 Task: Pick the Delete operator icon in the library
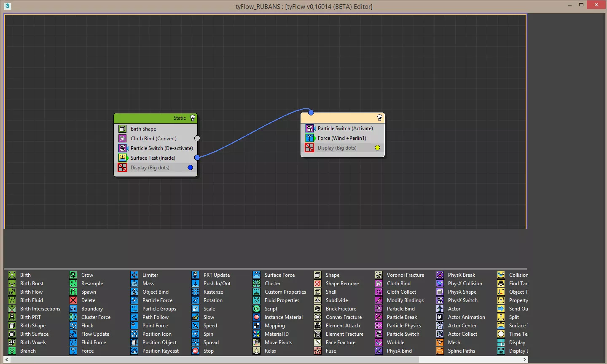point(73,300)
